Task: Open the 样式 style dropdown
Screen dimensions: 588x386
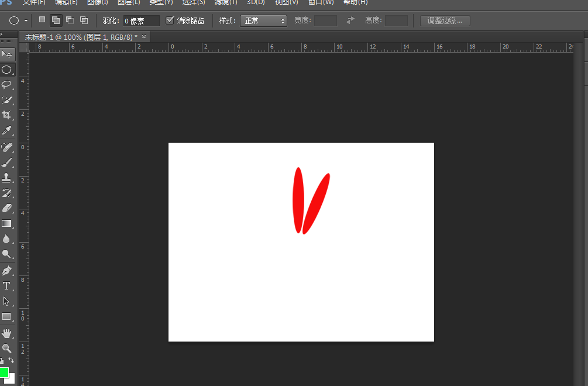Action: pos(263,20)
